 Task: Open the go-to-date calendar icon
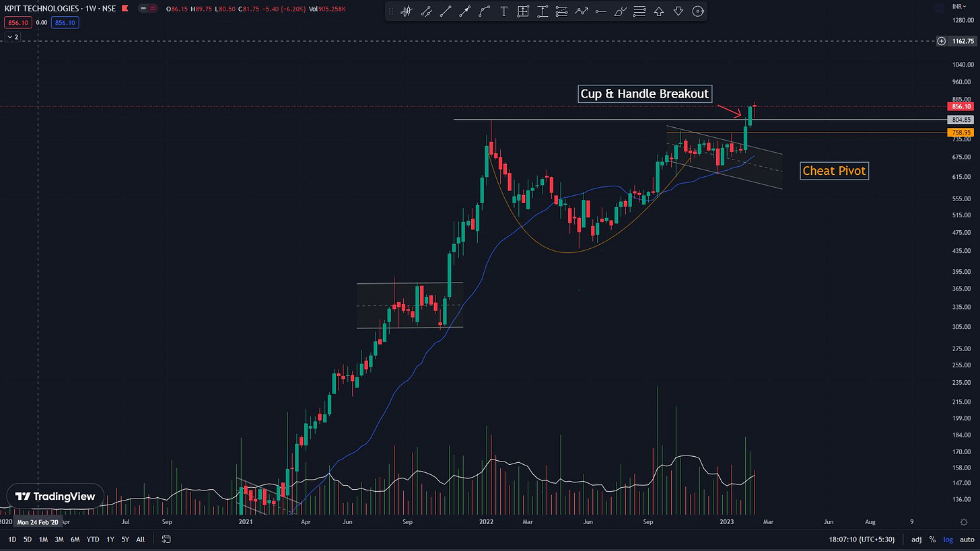tap(166, 539)
